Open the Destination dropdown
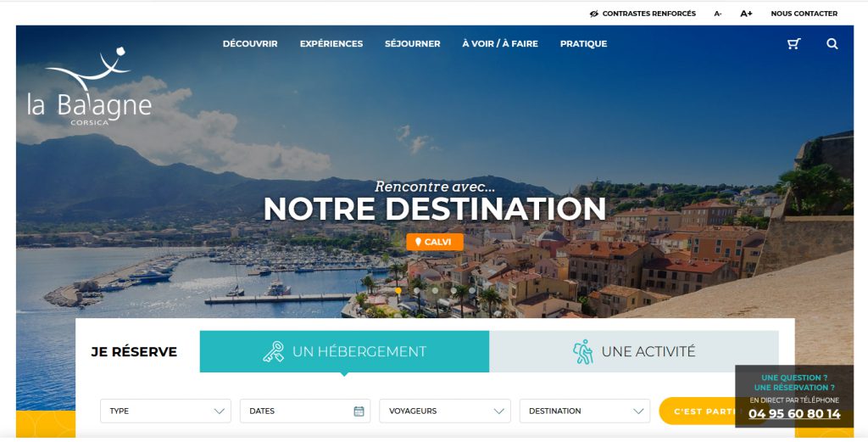Viewport: 868px width, 442px height. [585, 411]
